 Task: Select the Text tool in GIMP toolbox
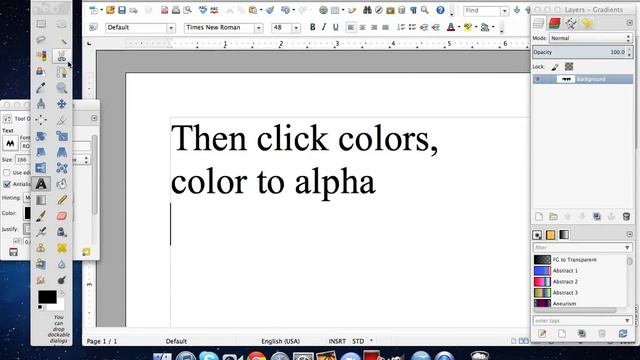(41, 184)
